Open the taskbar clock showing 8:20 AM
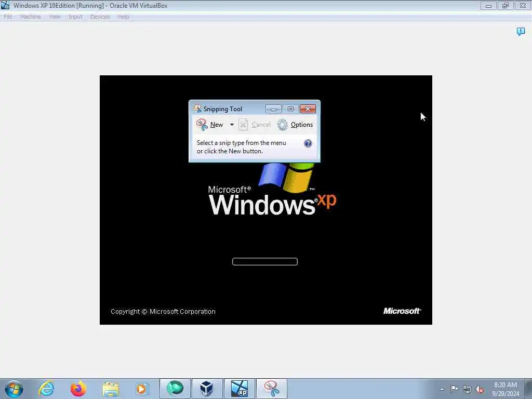Viewport: 532px width, 399px height. (x=506, y=389)
